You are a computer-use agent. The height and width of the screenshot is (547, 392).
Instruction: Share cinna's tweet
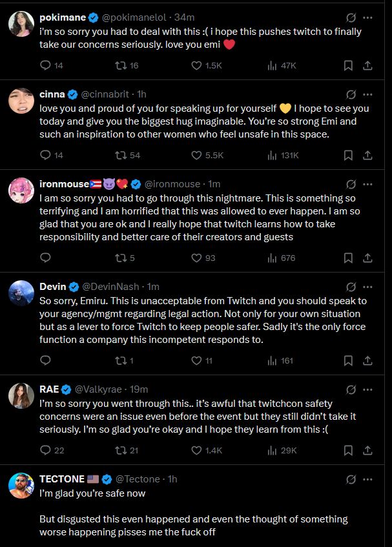coord(367,155)
